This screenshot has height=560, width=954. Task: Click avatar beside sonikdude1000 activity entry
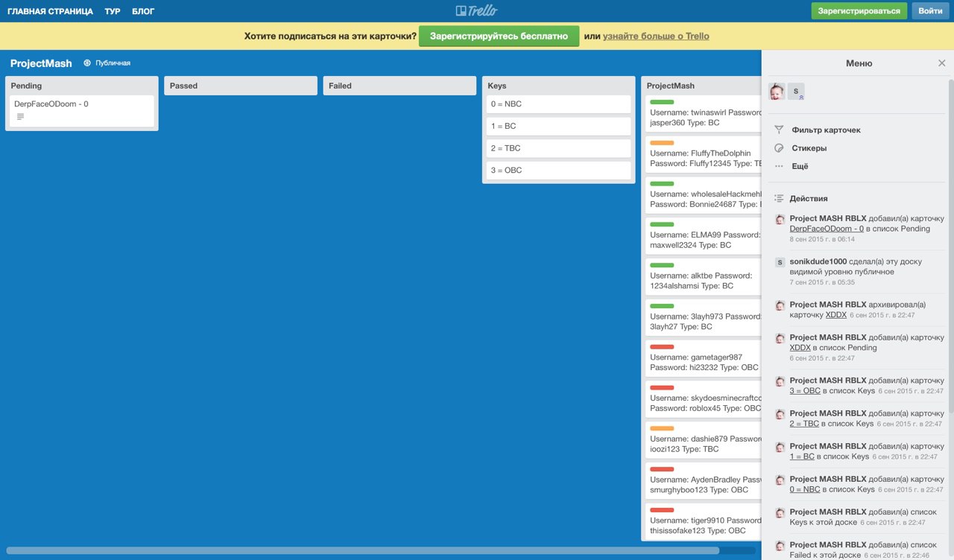(x=780, y=262)
